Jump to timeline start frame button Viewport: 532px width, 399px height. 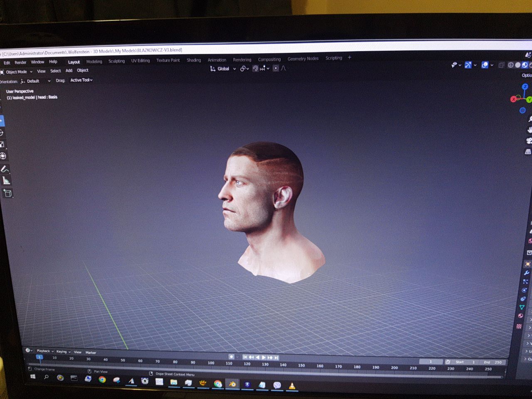(x=245, y=357)
